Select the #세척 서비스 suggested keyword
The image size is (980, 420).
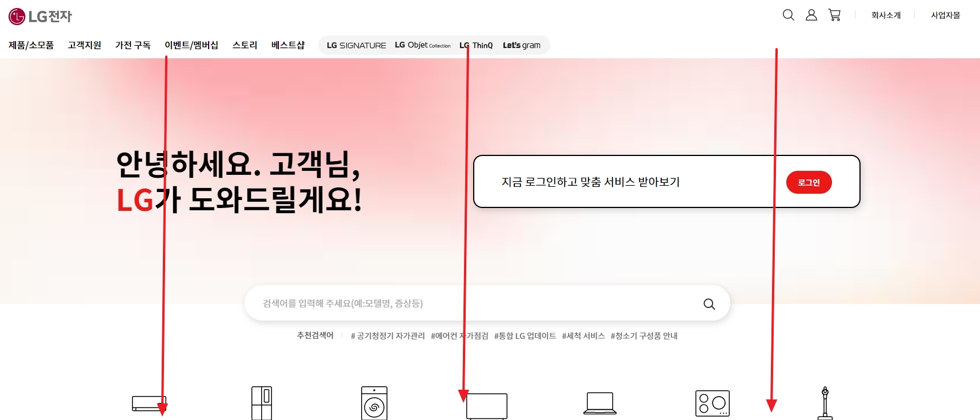(583, 336)
